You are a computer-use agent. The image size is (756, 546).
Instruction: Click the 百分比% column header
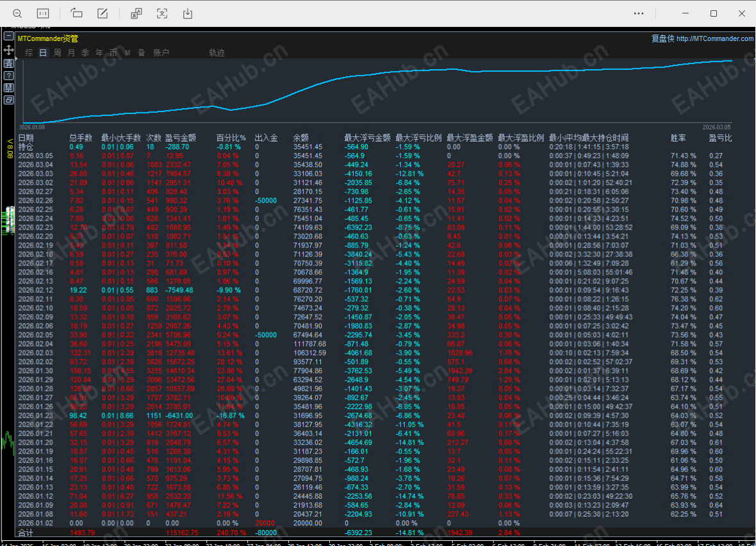pos(231,138)
